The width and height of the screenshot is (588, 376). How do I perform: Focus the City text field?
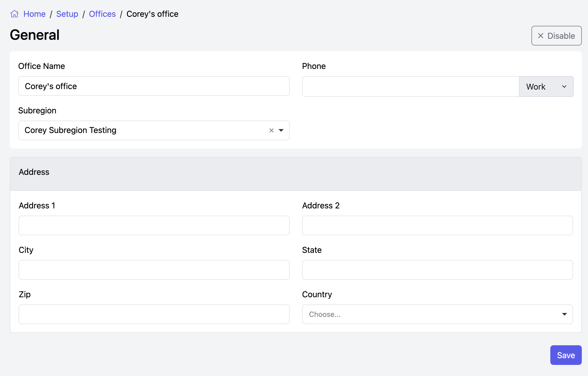click(x=154, y=270)
